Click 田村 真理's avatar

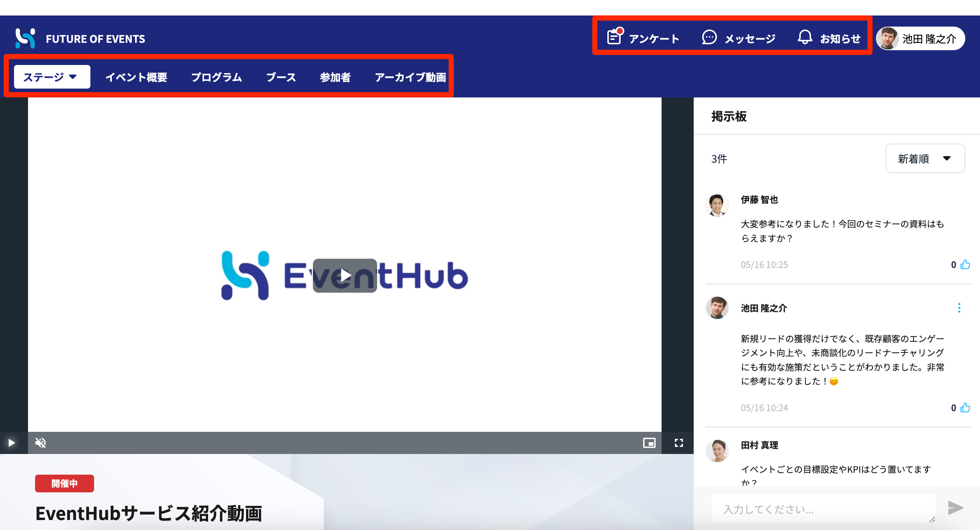pyautogui.click(x=717, y=451)
